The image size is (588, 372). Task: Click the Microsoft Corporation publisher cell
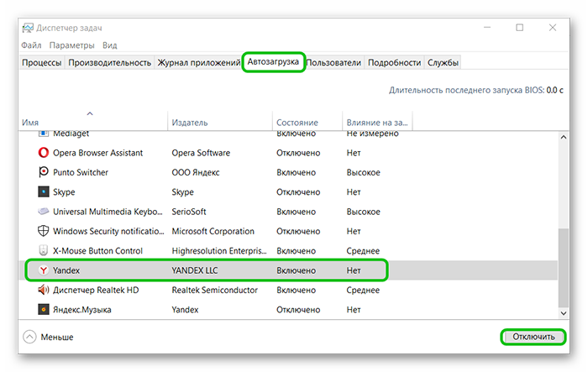tap(213, 231)
